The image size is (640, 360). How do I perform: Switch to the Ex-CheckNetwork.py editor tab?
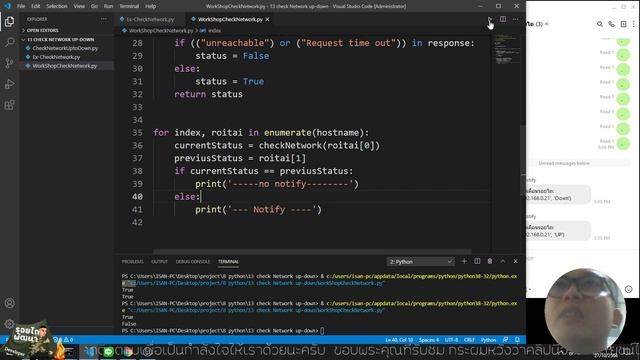coord(150,19)
